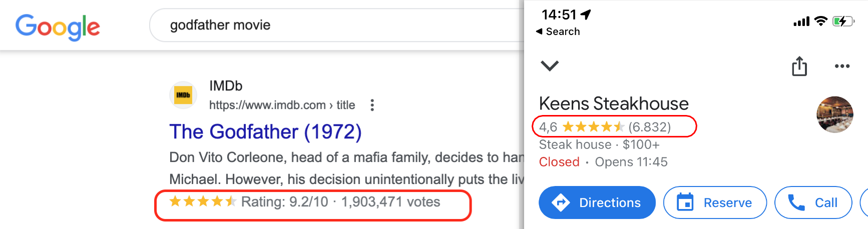Click the IMDb favicon beside the result
The width and height of the screenshot is (868, 229).
183,95
